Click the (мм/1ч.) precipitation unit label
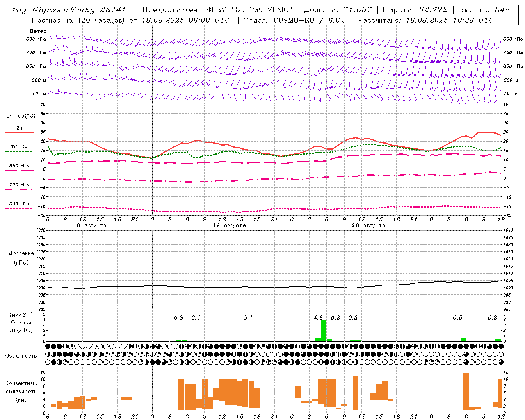 click(21, 330)
